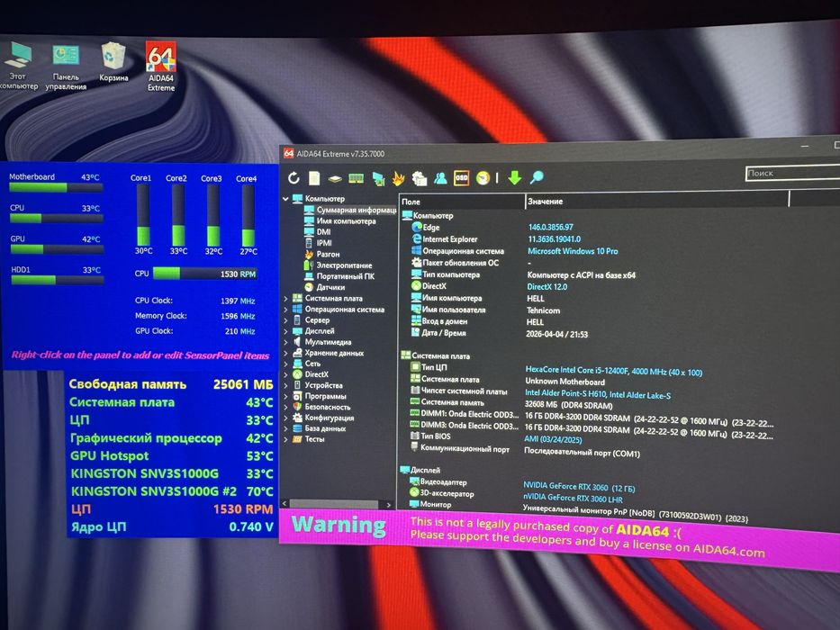Click the magnifier search icon in toolbar

tap(537, 176)
